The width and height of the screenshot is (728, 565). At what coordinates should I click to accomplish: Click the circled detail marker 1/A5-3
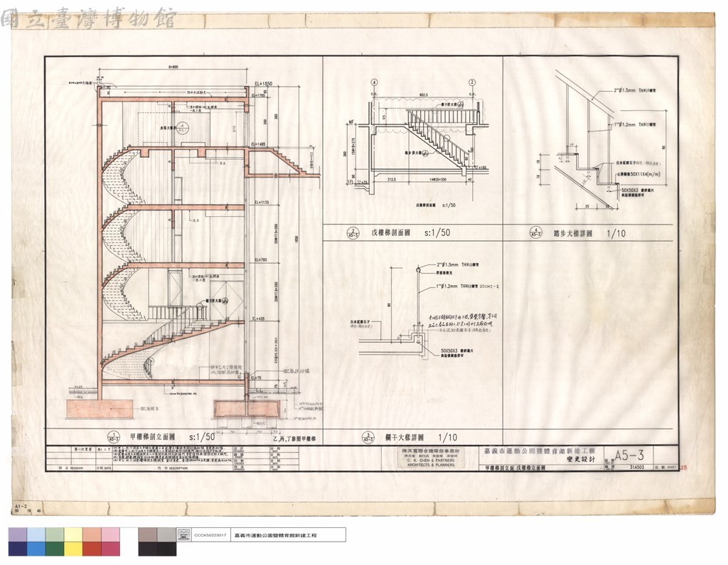pyautogui.click(x=113, y=437)
